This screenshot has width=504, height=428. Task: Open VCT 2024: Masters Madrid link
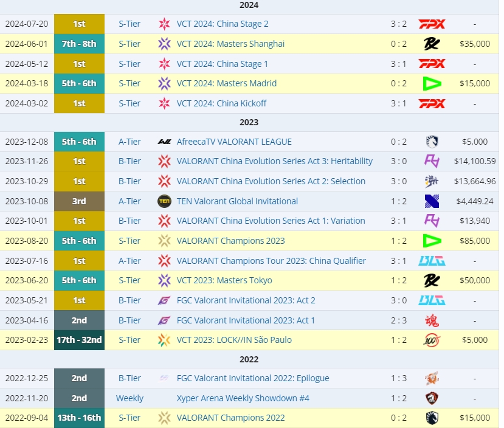click(x=227, y=83)
